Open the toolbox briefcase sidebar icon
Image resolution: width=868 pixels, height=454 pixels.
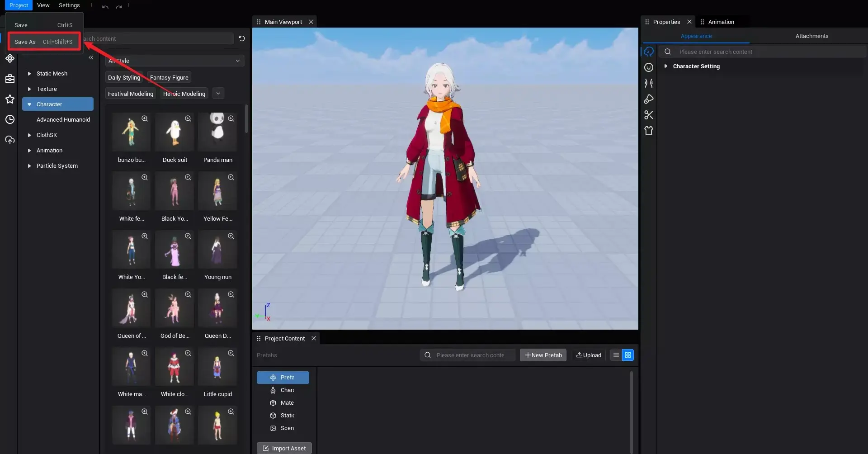point(10,79)
